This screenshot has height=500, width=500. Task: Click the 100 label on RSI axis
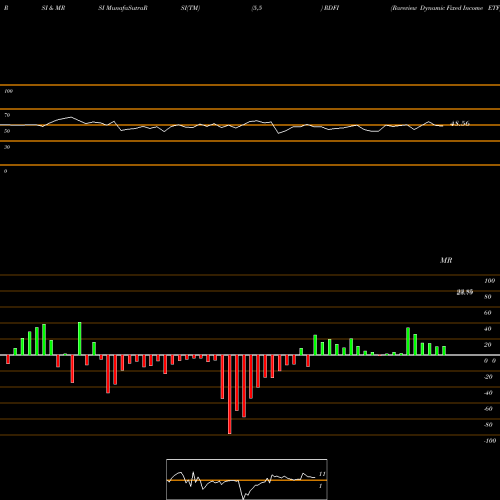pos(8,91)
